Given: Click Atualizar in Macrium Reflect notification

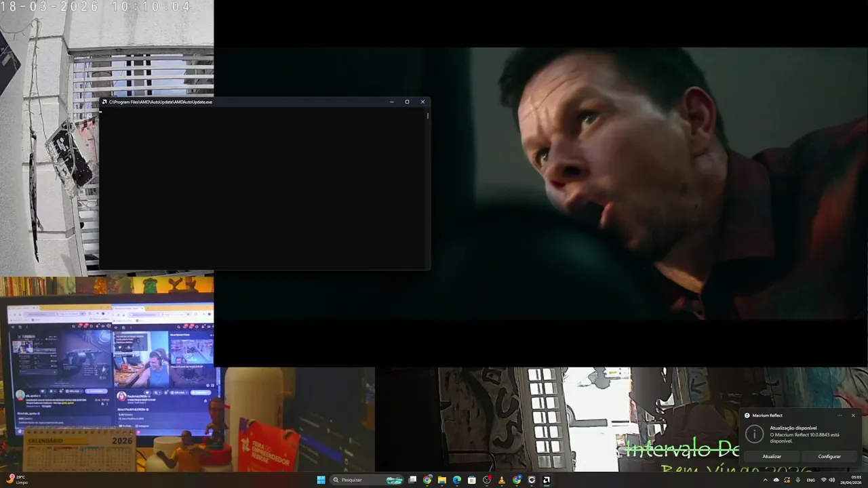Looking at the screenshot, I should tap(772, 456).
